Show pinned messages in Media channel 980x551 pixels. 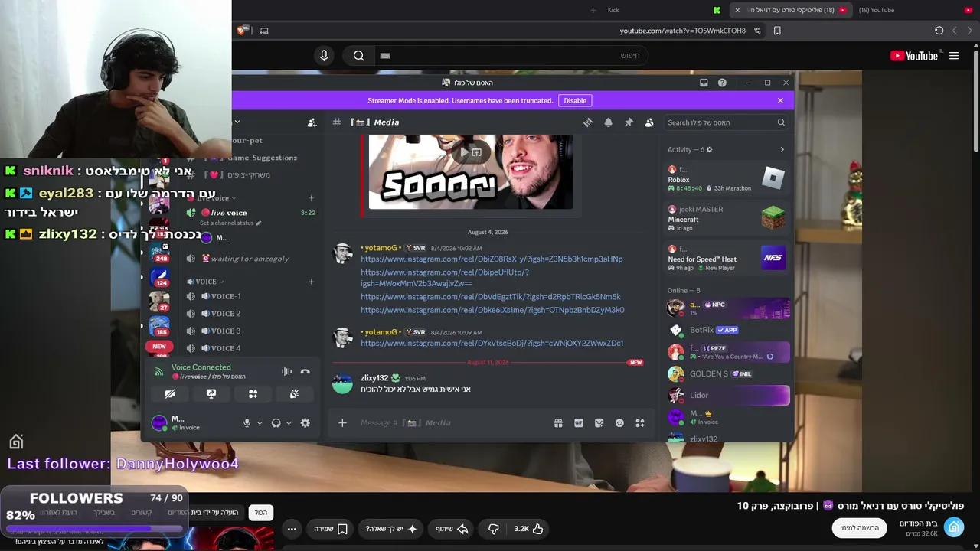click(629, 122)
